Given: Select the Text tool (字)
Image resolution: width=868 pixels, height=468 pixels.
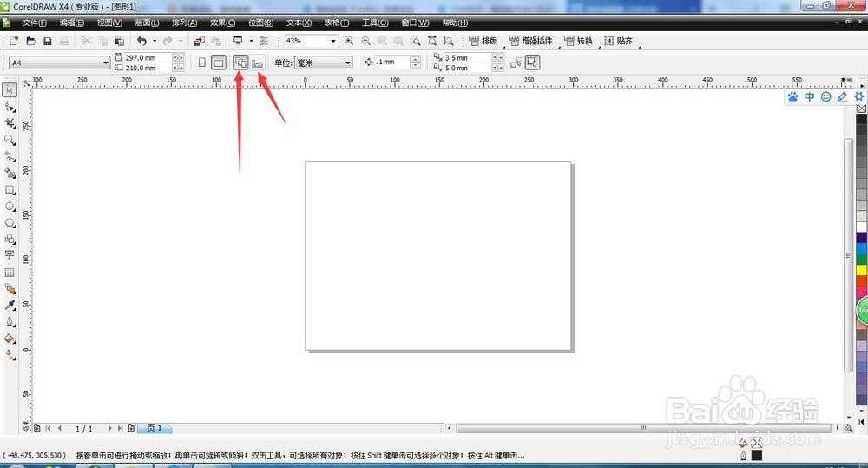Looking at the screenshot, I should point(10,254).
